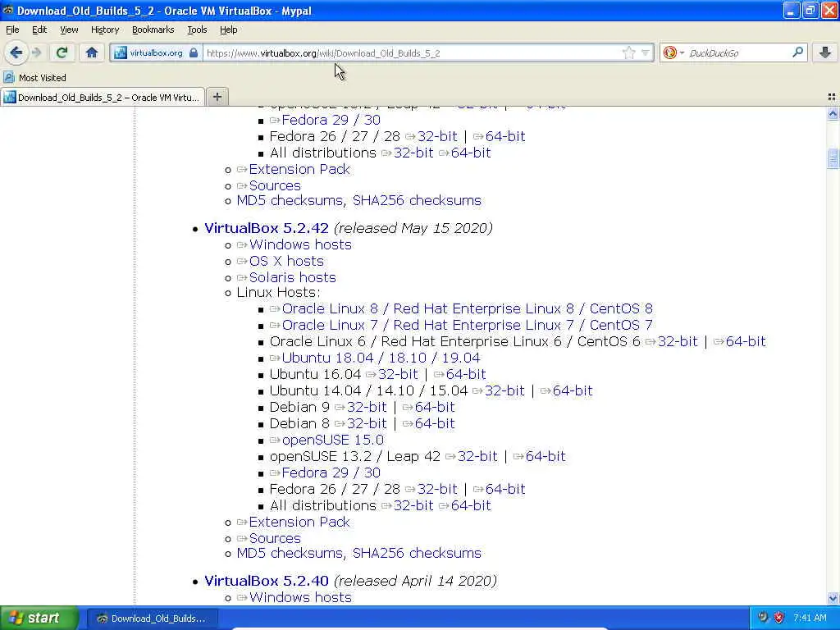
Task: Reload the page with the refresh icon
Action: pyautogui.click(x=62, y=52)
